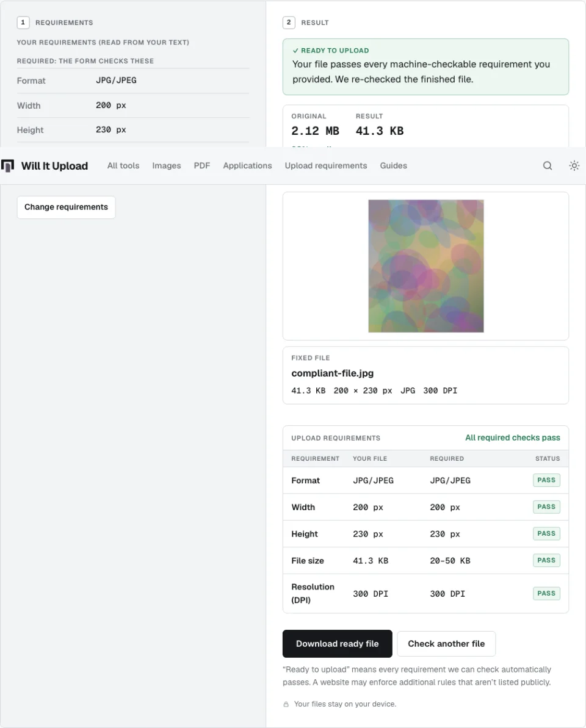Click the File size row label
586x728 pixels.
coord(308,561)
